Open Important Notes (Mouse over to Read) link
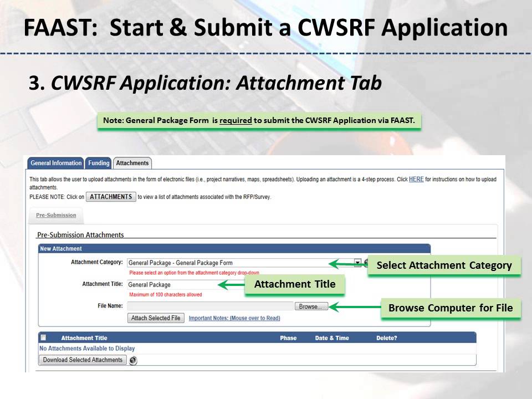Screen dimensions: 532x399 point(234,318)
